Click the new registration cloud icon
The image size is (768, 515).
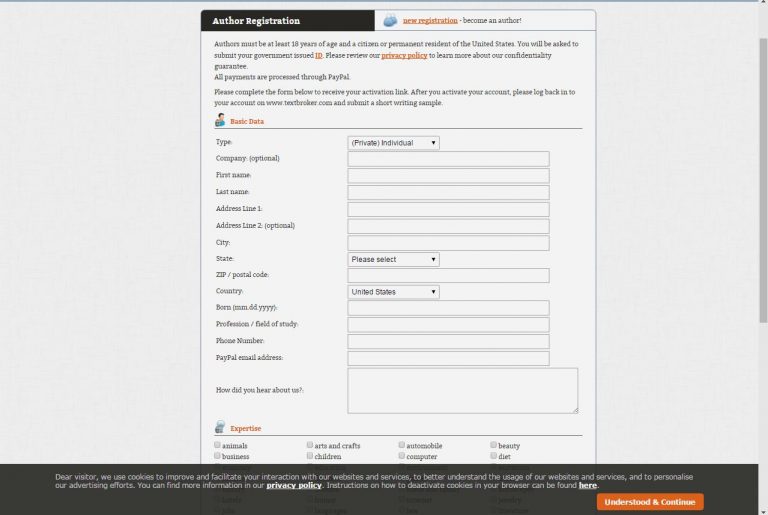click(390, 20)
